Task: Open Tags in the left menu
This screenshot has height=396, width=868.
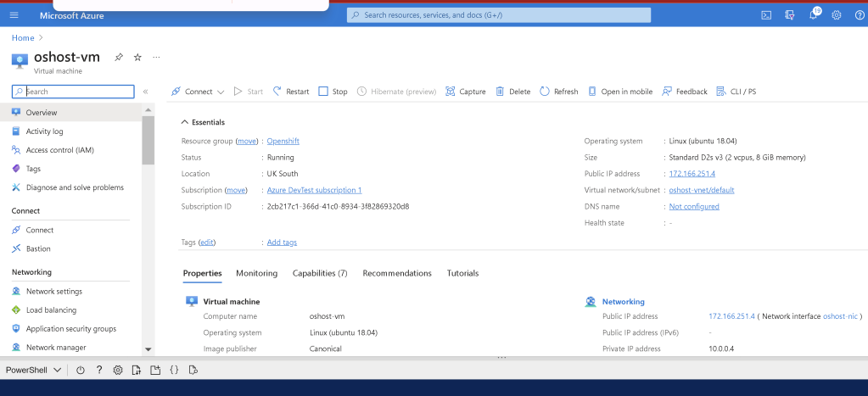Action: pos(71,169)
